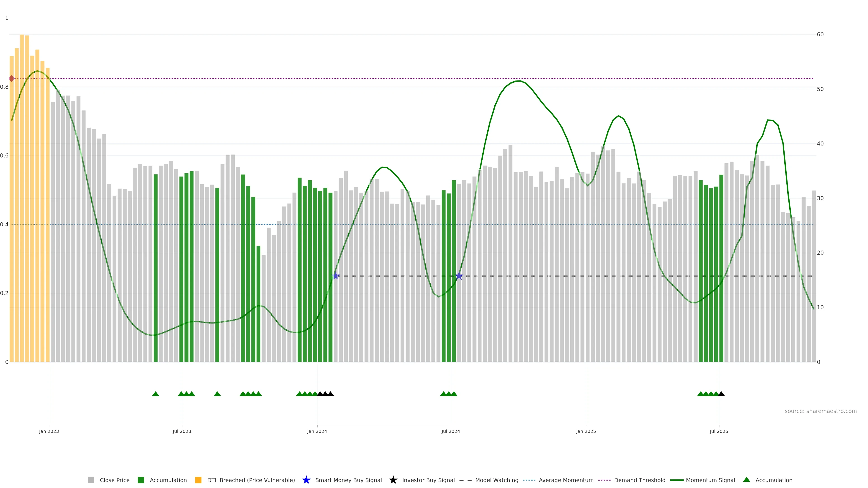The width and height of the screenshot is (868, 488).
Task: Click the red diamond marker on Demand Threshold line
Action: pyautogui.click(x=12, y=78)
